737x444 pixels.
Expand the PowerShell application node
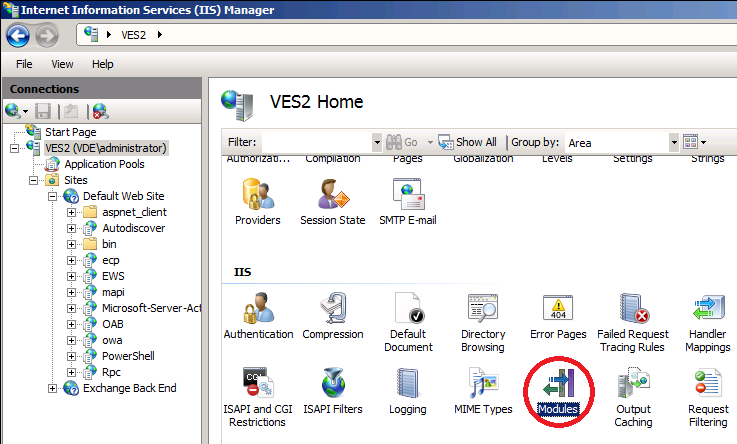point(71,357)
